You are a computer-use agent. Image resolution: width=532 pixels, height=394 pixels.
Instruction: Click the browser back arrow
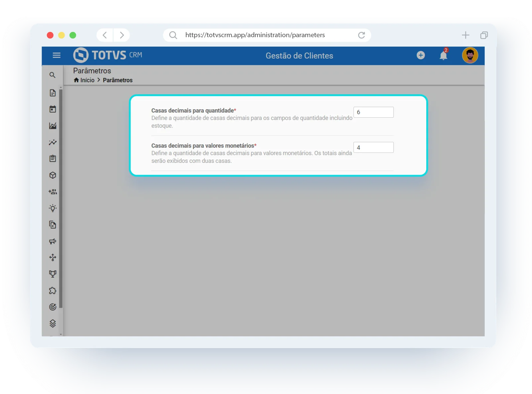(x=105, y=35)
